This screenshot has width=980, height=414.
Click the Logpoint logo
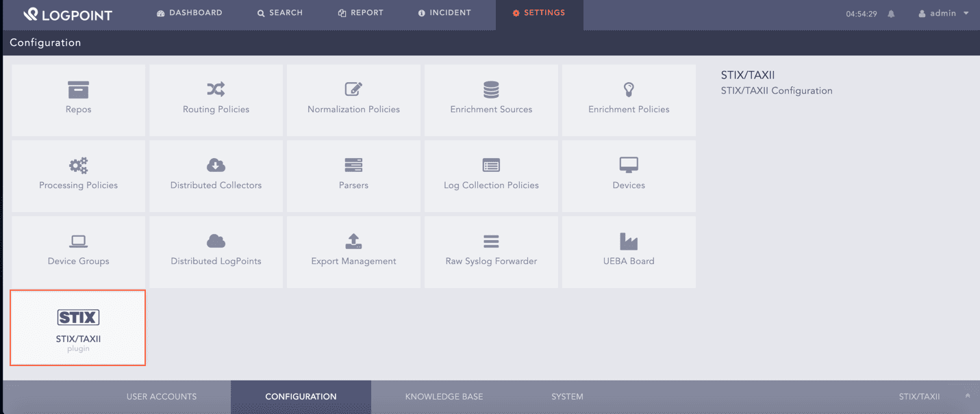click(68, 14)
